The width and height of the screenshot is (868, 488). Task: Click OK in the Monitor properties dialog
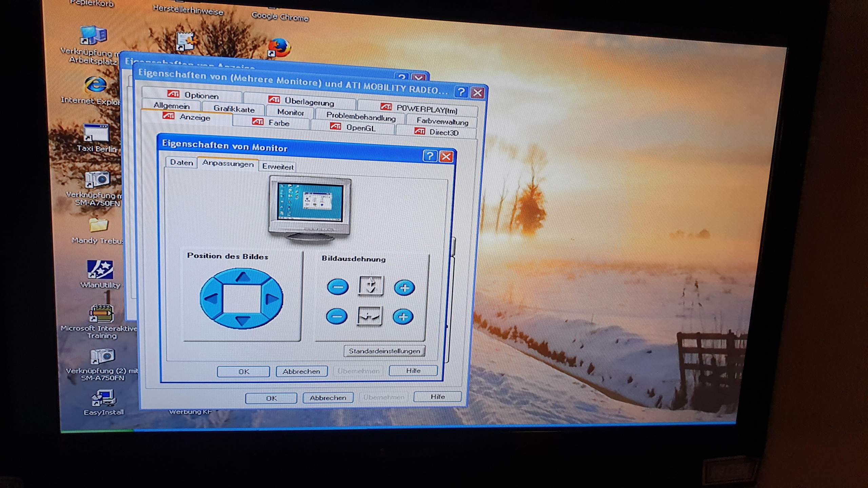point(243,371)
